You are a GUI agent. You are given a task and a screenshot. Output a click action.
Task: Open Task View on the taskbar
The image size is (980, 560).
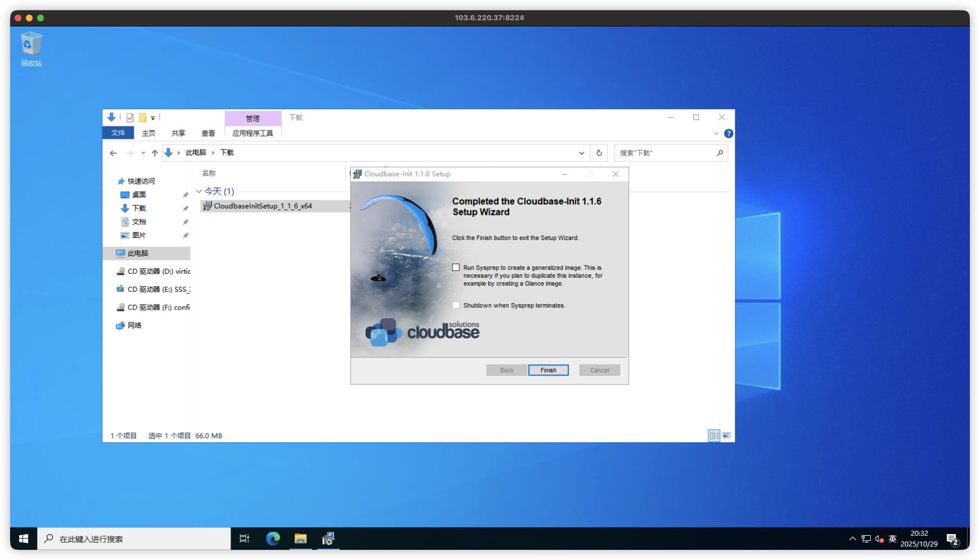[244, 539]
